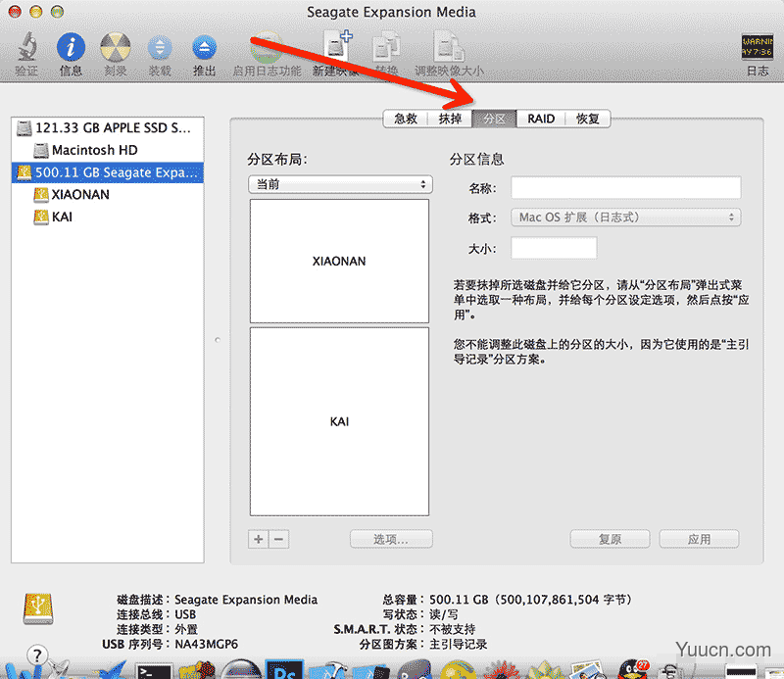The height and width of the screenshot is (679, 784).
Task: Click the 应用 button
Action: (x=699, y=539)
